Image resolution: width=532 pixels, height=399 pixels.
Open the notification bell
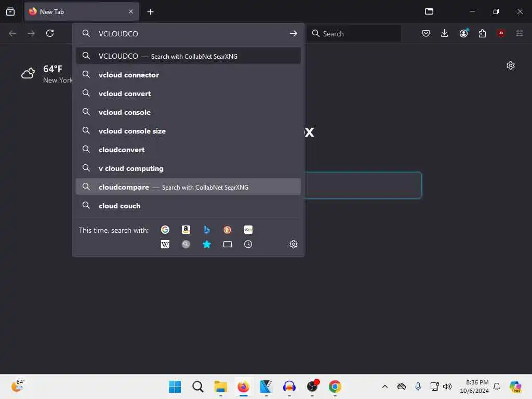497,387
